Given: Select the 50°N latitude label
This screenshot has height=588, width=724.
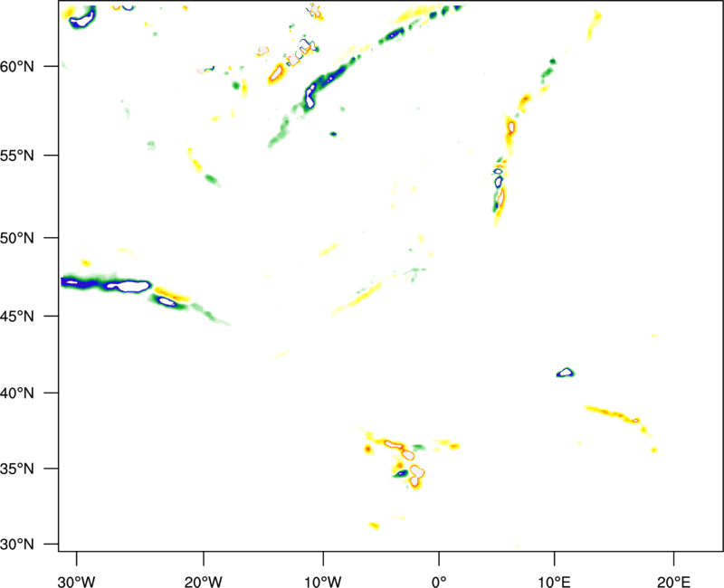Looking at the screenshot, I should click(x=17, y=238).
